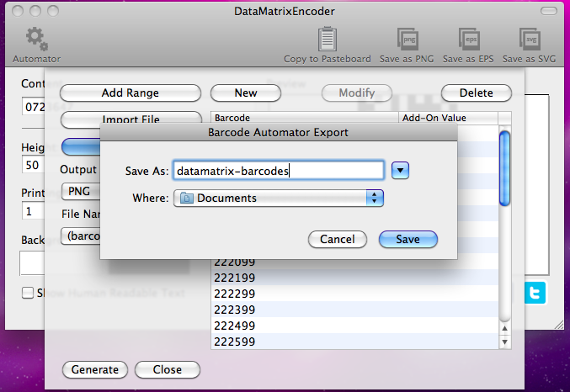Click the Height field showing 50
The width and height of the screenshot is (570, 392).
(33, 165)
